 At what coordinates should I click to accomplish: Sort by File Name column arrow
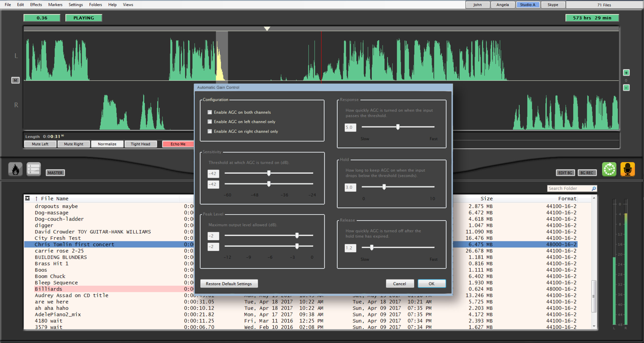coord(36,199)
